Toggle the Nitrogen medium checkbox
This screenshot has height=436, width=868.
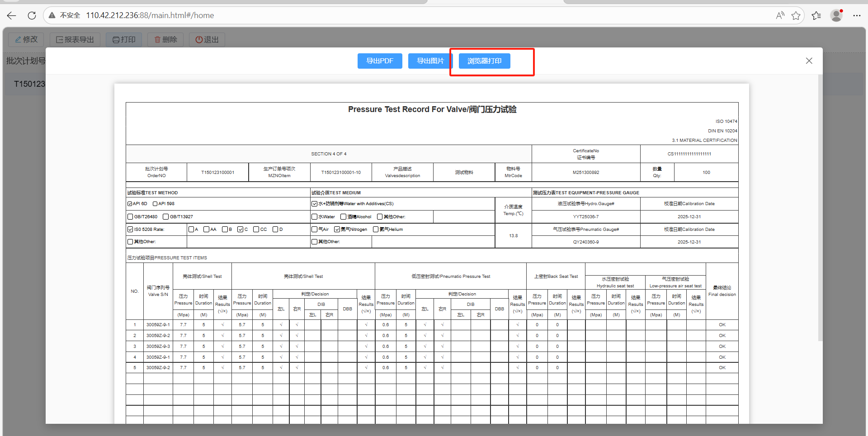(x=337, y=230)
